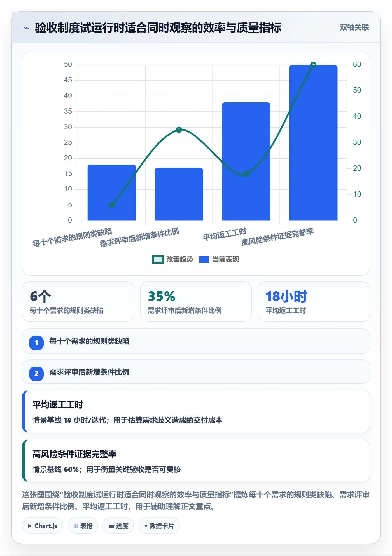This screenshot has width=392, height=556.
Task: Click the 双轴关联 badge in the header
Action: [354, 27]
